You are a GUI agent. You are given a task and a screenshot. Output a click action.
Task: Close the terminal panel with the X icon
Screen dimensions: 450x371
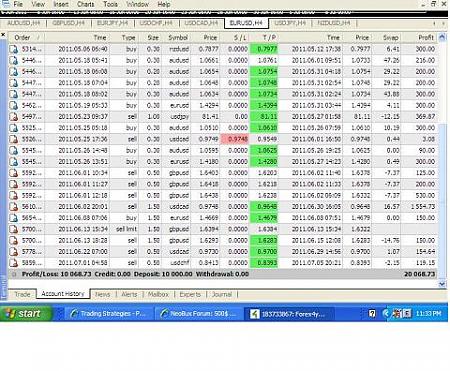click(x=3, y=35)
